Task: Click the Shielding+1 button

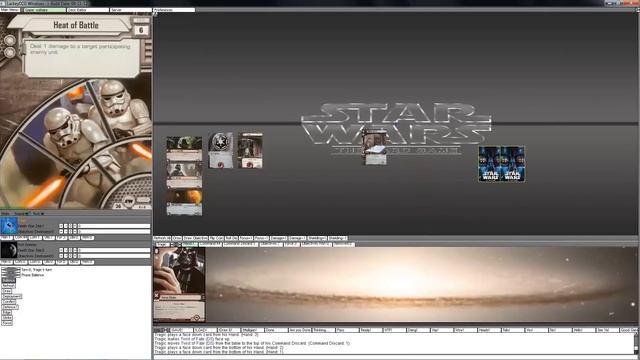Action: [x=317, y=238]
